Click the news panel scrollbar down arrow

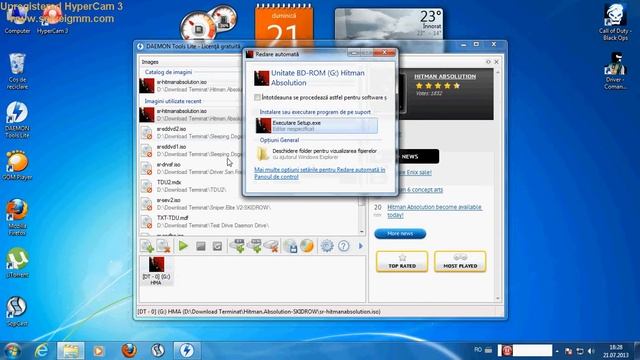click(498, 298)
